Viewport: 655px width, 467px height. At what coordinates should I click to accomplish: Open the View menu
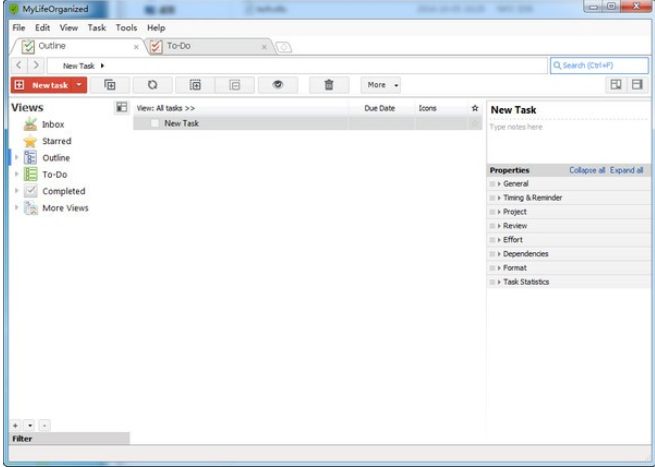pos(69,28)
